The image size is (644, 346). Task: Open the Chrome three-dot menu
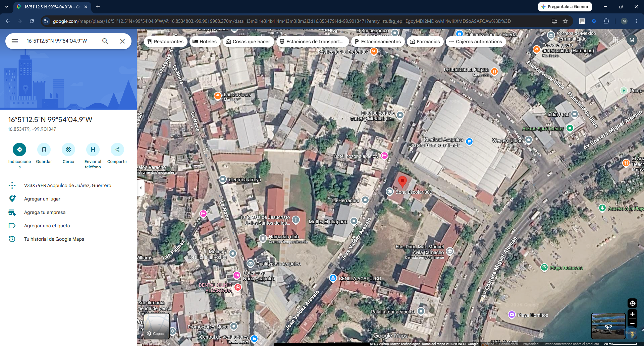click(x=636, y=21)
